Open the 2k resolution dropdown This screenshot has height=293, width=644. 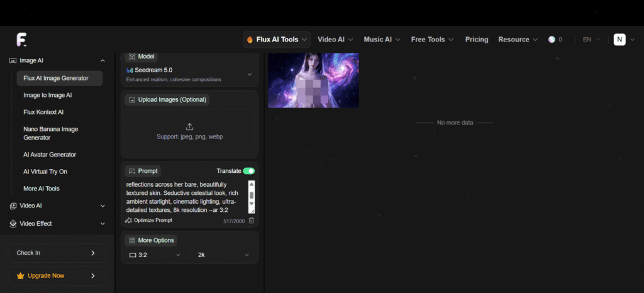[223, 255]
